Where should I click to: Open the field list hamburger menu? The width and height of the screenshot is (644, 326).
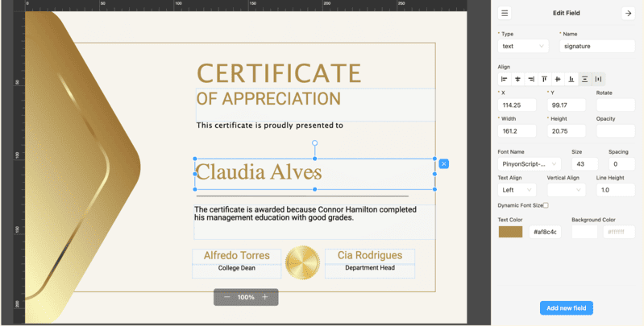(x=505, y=13)
